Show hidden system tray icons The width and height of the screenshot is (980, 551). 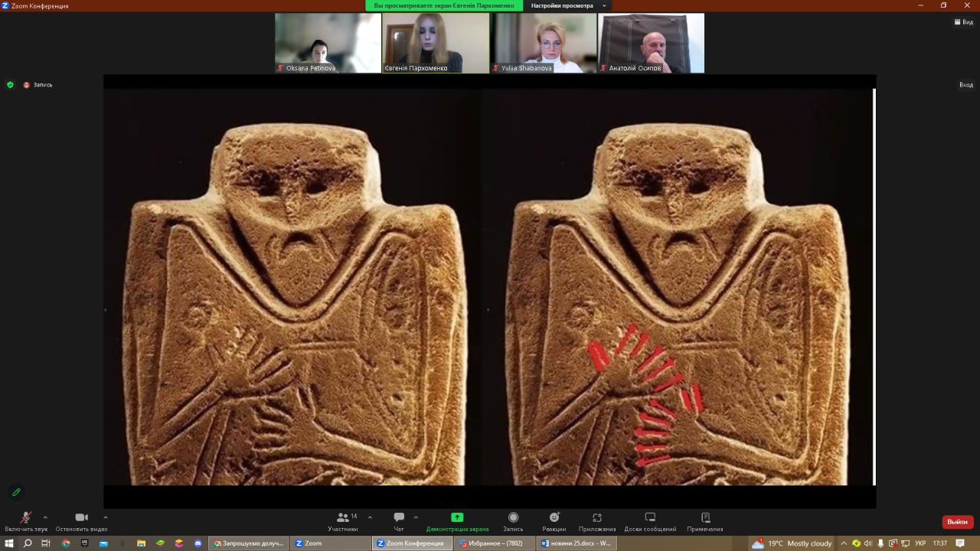[x=844, y=543]
